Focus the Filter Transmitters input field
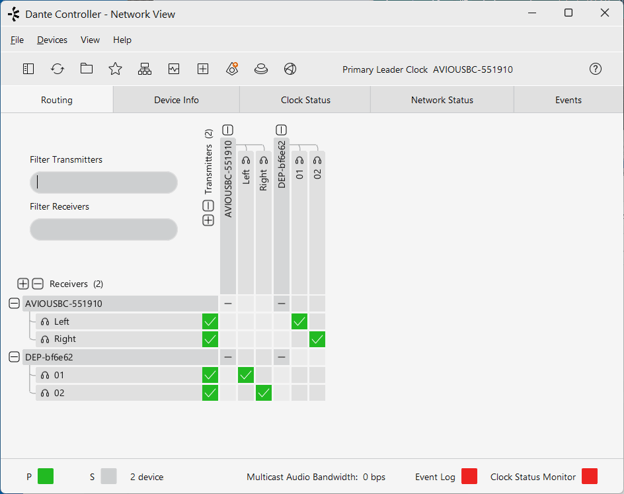Image resolution: width=624 pixels, height=494 pixels. tap(103, 182)
